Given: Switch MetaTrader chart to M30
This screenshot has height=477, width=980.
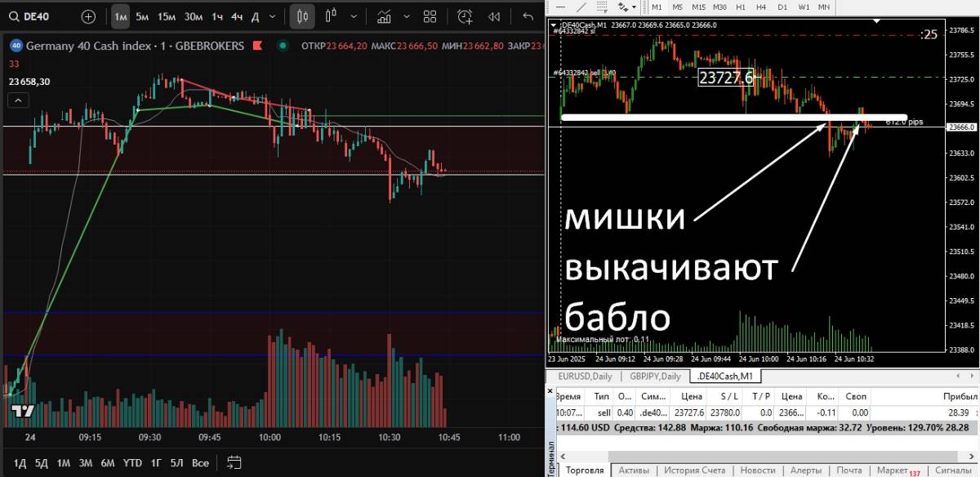Looking at the screenshot, I should point(720,7).
